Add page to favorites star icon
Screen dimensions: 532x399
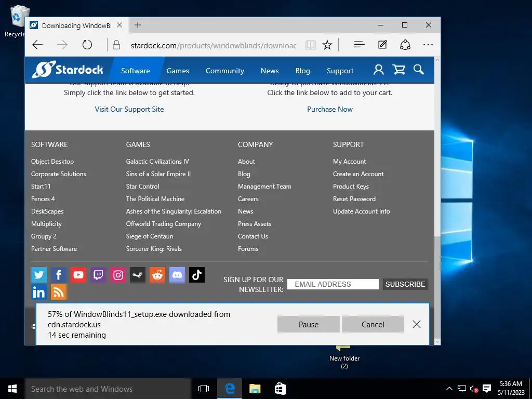327,45
